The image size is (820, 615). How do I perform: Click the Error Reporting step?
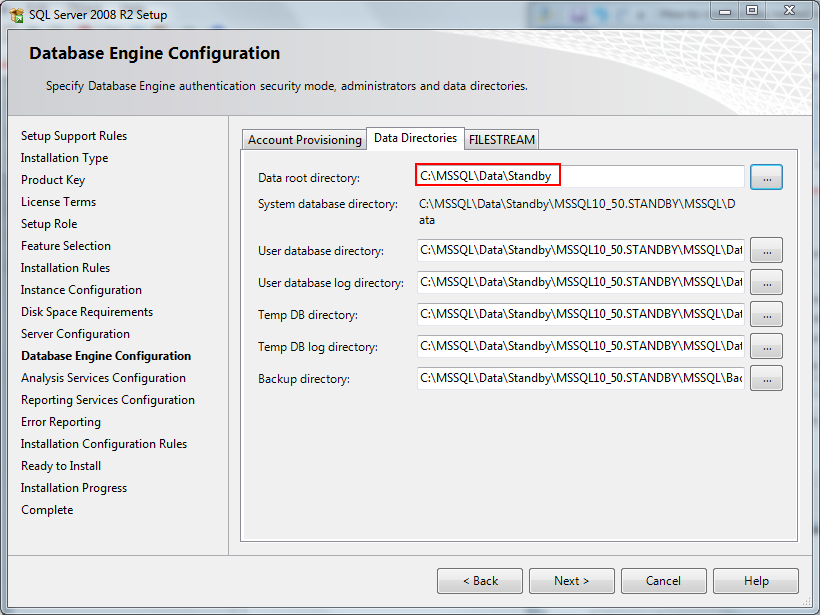tap(61, 422)
